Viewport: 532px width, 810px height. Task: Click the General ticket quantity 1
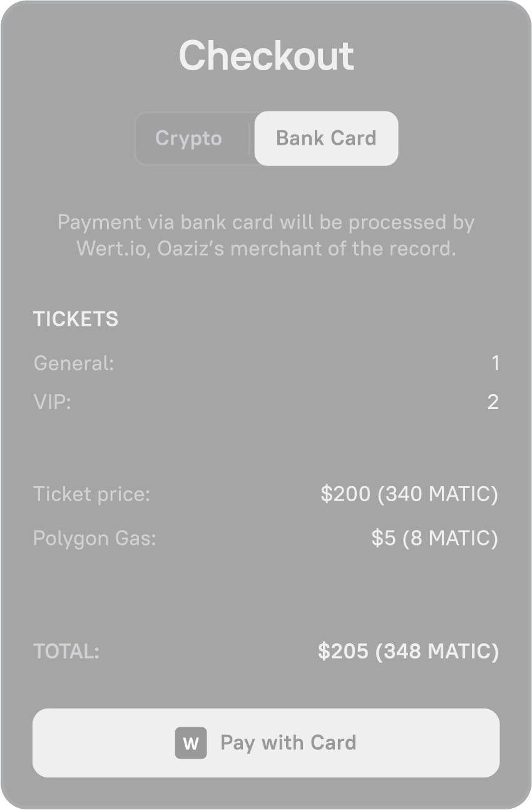coord(495,363)
